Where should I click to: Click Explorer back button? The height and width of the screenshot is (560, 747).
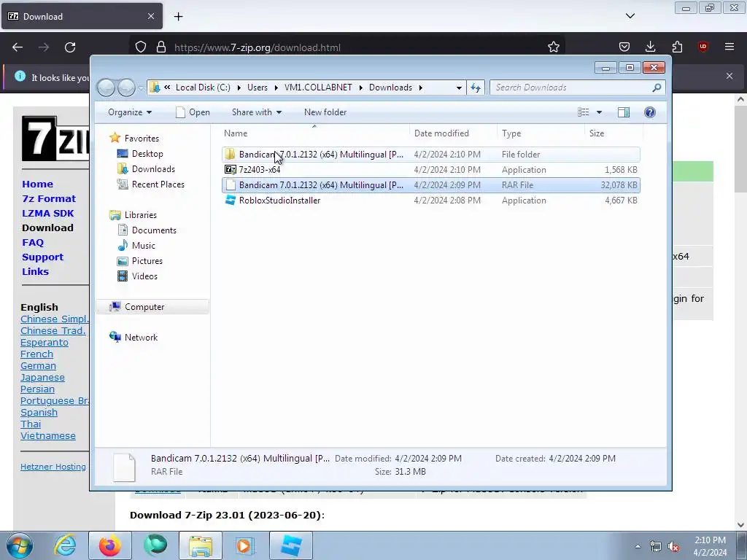pyautogui.click(x=106, y=87)
